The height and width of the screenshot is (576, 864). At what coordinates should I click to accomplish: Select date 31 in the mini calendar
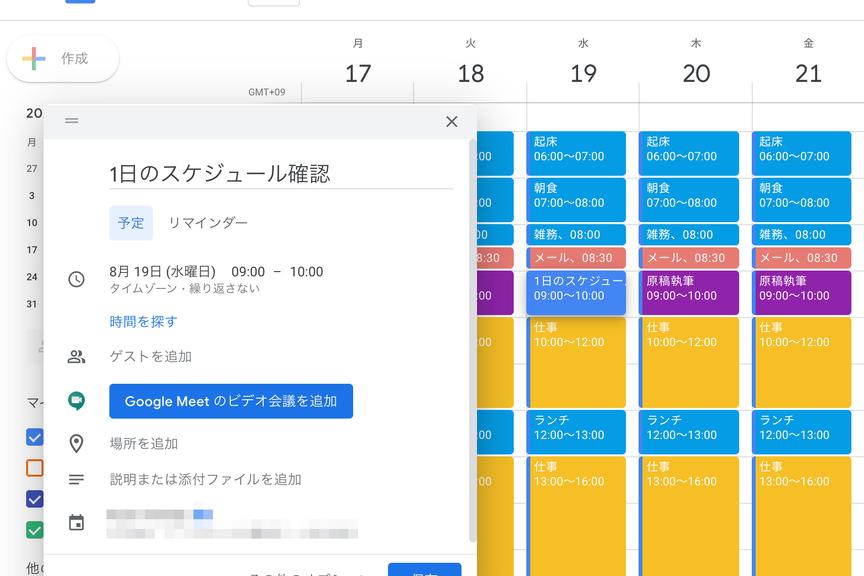click(32, 304)
